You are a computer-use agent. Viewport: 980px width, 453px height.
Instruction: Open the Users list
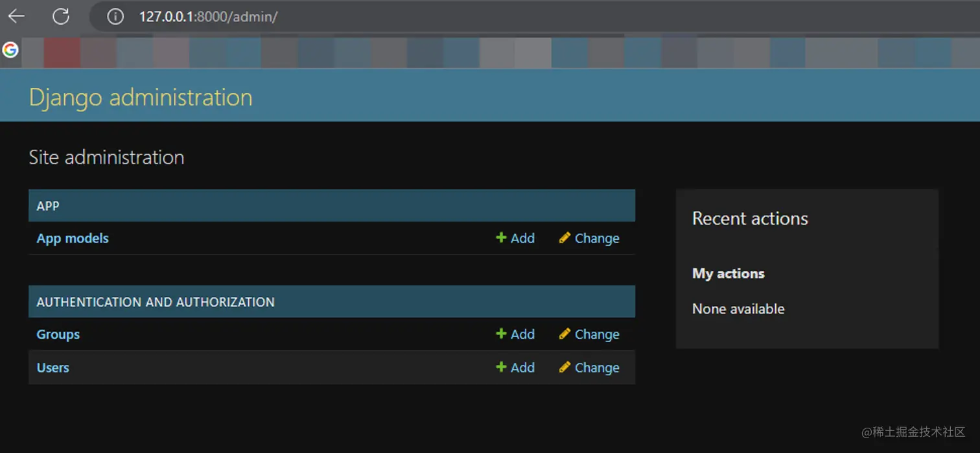click(x=53, y=367)
